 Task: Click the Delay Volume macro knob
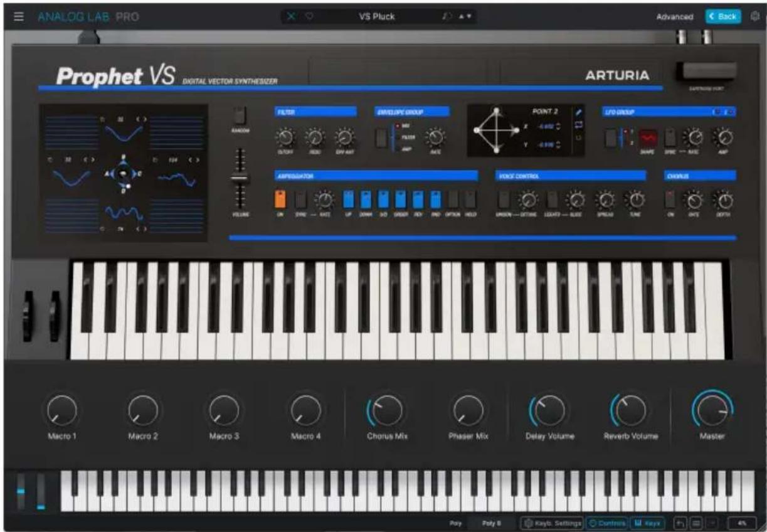click(x=547, y=410)
